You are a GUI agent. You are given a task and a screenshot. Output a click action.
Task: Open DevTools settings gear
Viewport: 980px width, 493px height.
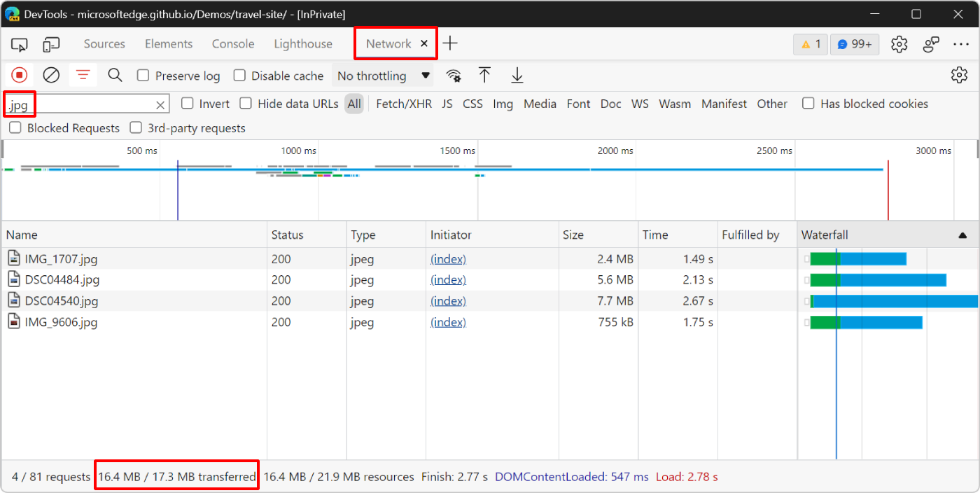[x=899, y=43]
